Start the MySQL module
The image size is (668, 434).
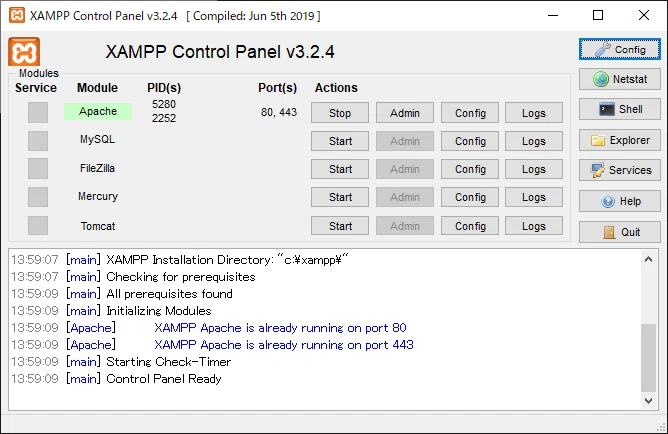point(340,141)
